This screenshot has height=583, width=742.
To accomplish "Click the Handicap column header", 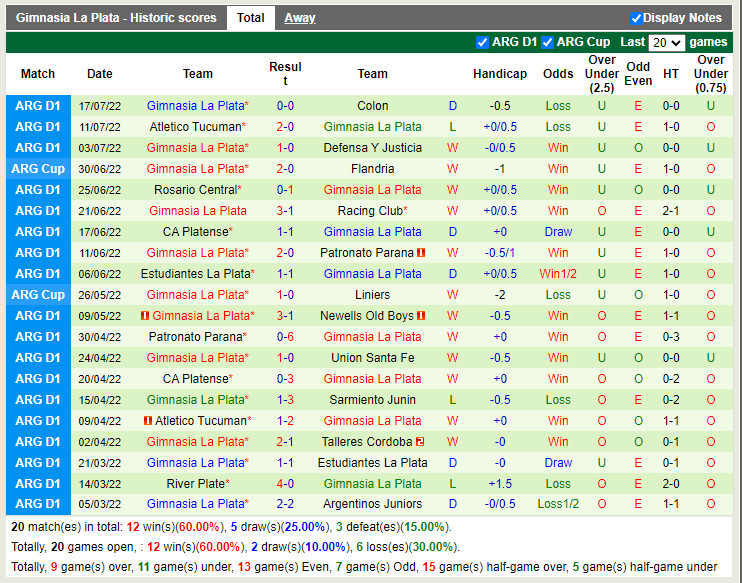I will click(499, 74).
